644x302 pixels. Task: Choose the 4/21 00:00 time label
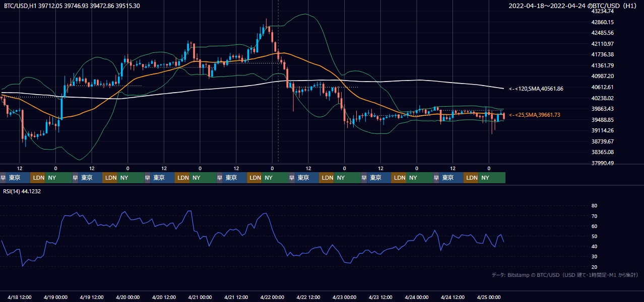coord(200,297)
